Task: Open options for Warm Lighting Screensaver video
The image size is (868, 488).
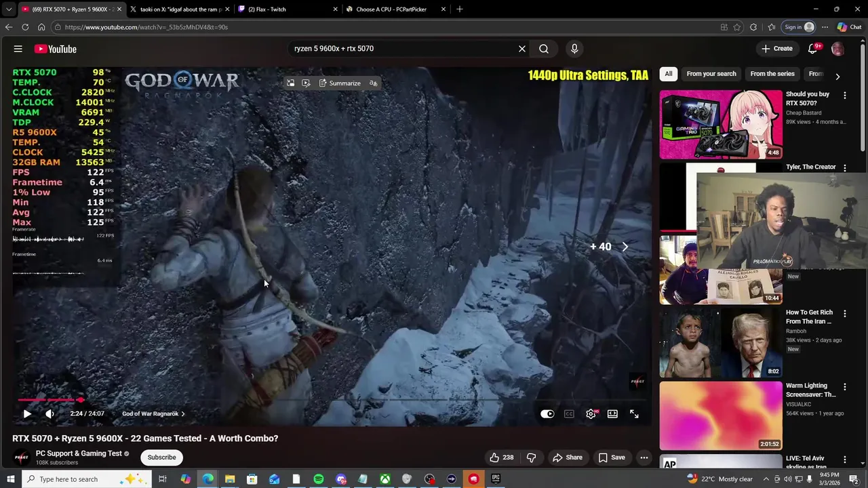Action: pos(844,386)
